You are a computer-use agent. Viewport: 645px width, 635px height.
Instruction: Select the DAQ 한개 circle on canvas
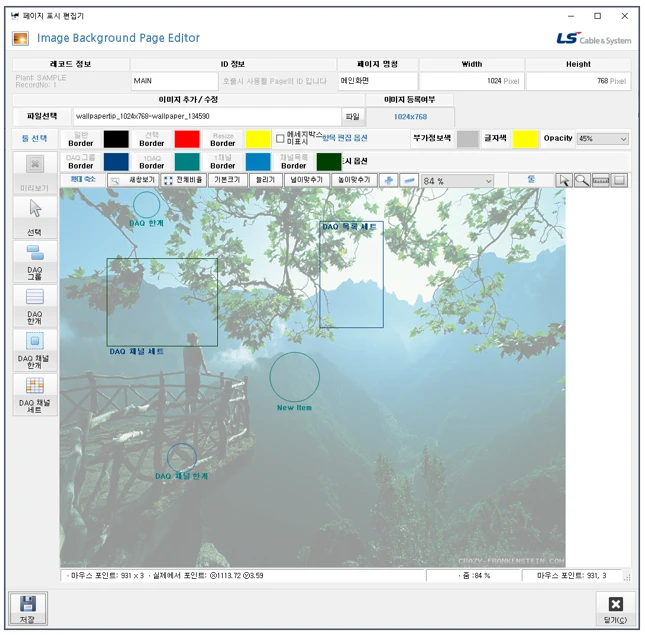[x=146, y=205]
